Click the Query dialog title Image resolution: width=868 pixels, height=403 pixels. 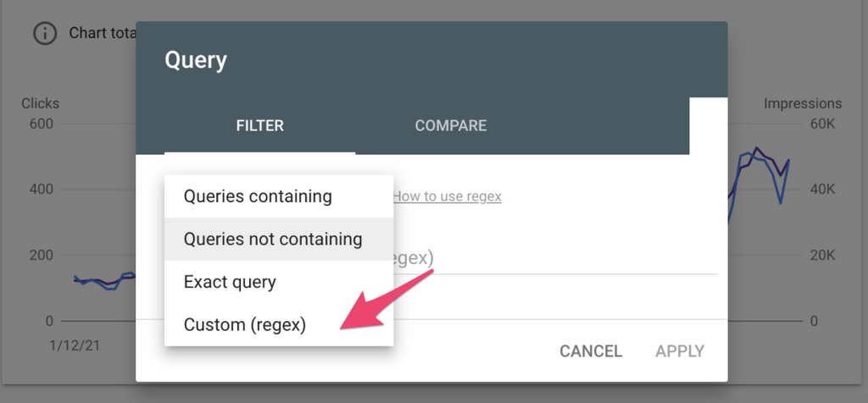[196, 60]
